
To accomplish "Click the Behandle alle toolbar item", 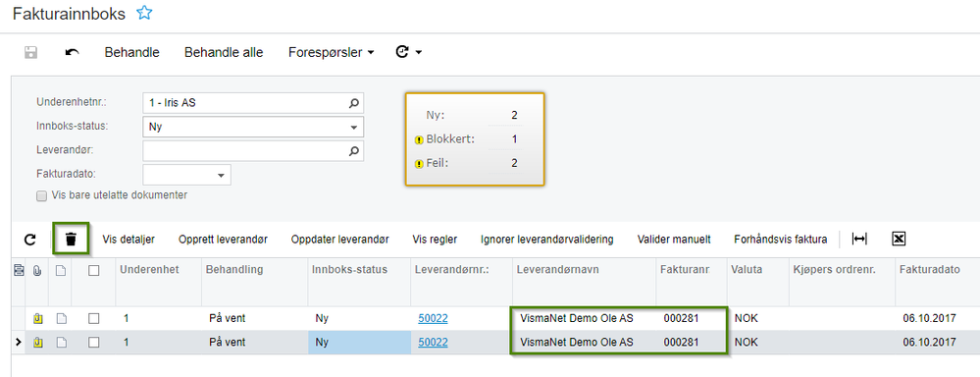I will [x=224, y=52].
